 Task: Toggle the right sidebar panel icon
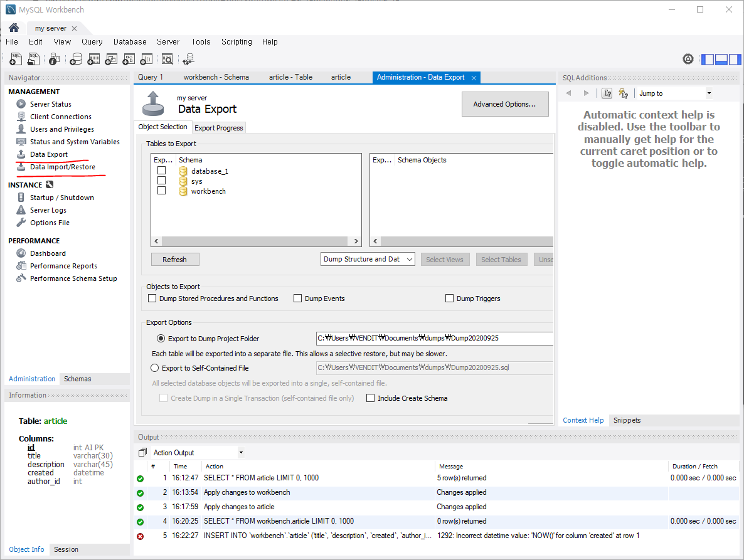[735, 60]
